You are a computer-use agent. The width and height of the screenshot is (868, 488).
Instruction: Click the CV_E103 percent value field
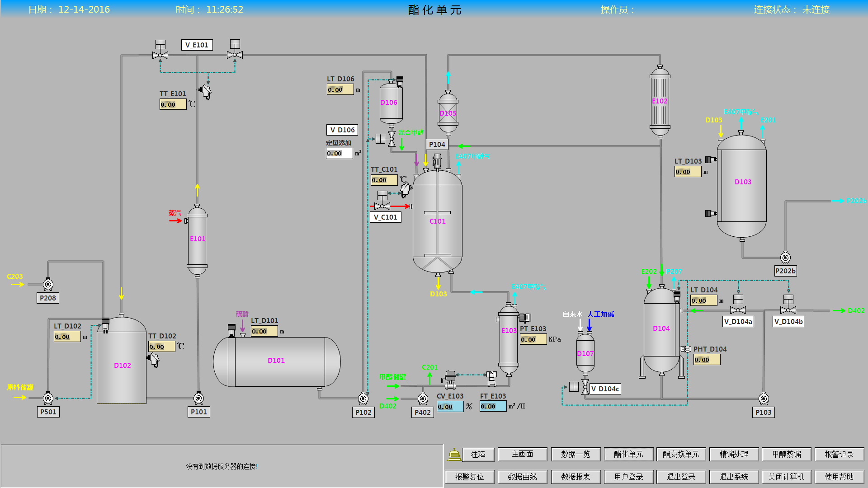[450, 407]
